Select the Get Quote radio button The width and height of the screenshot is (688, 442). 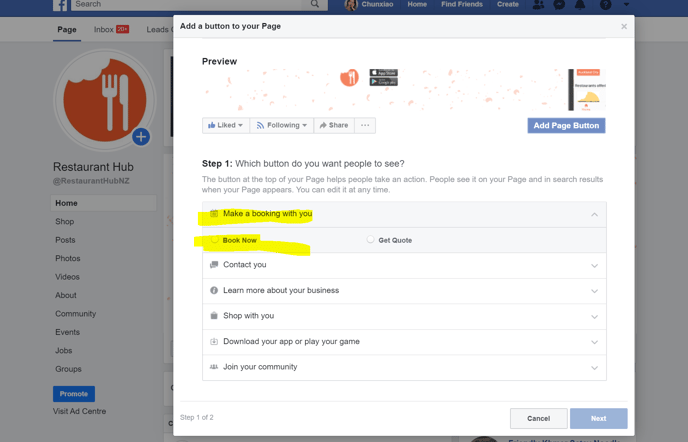point(370,240)
